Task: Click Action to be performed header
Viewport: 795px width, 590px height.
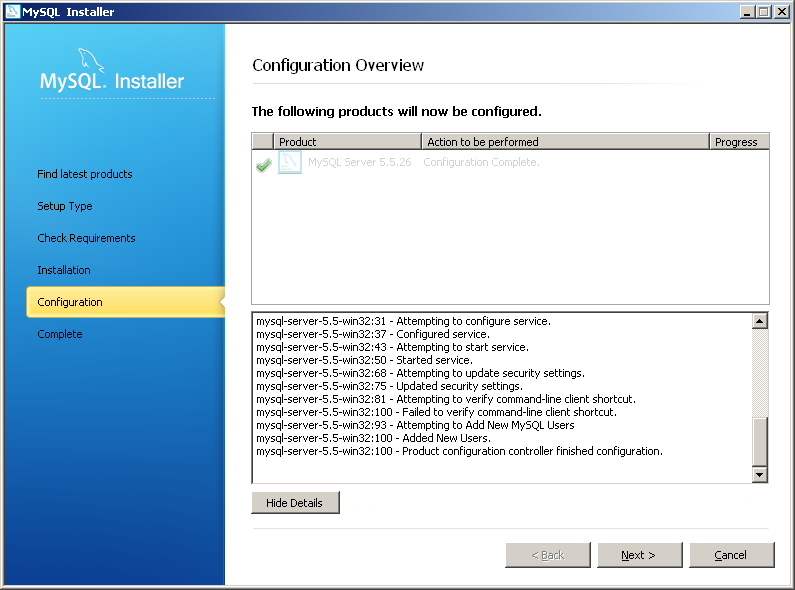Action: point(565,142)
